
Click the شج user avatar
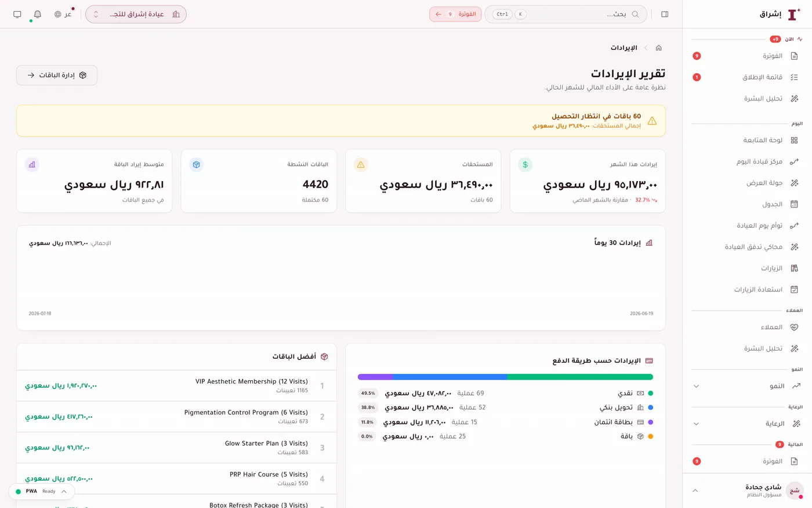pos(795,491)
